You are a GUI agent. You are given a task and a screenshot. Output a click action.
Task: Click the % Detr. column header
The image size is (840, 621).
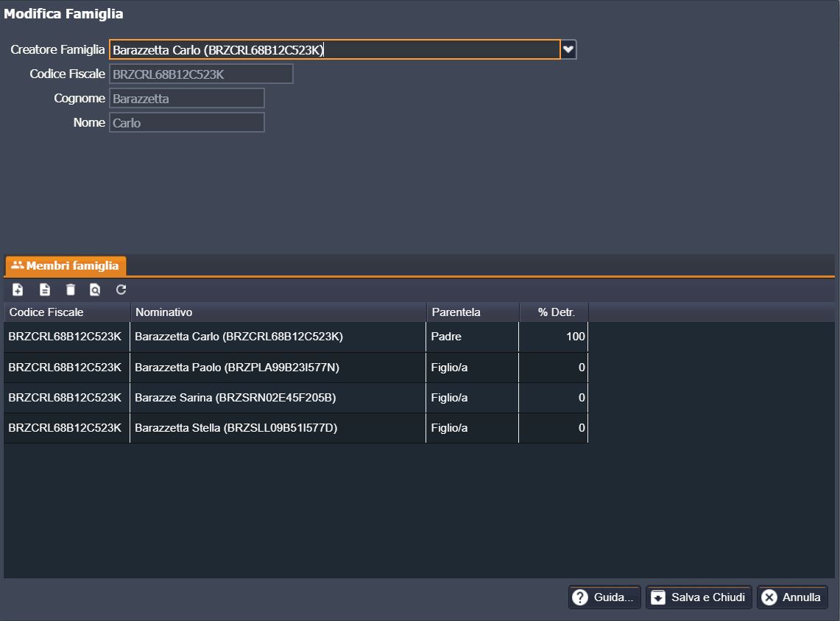pyautogui.click(x=554, y=312)
